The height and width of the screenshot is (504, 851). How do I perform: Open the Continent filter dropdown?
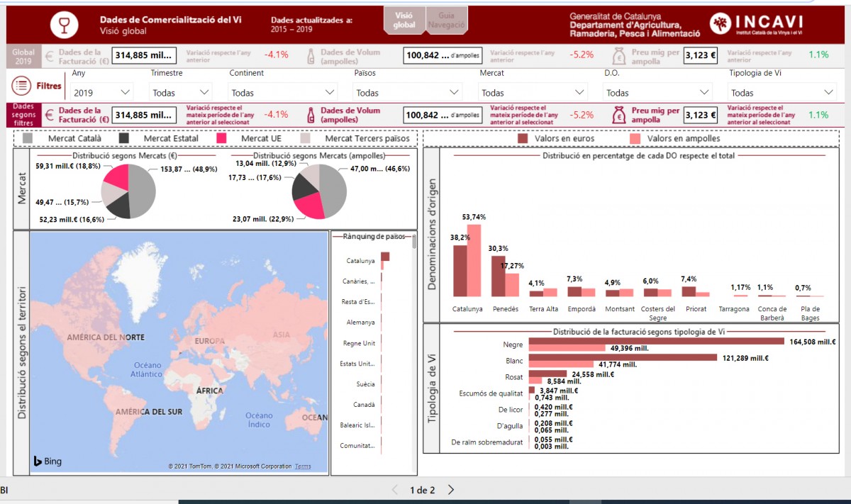tap(283, 93)
